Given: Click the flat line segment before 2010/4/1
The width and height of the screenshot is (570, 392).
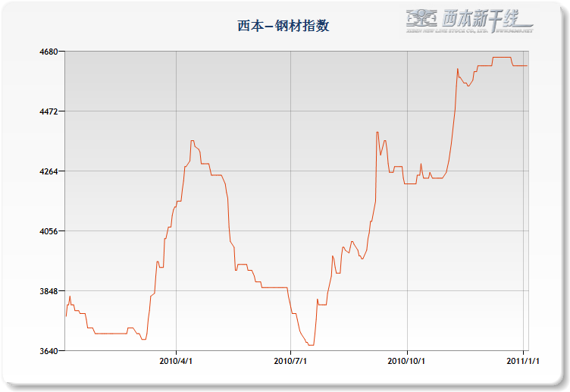Looking at the screenshot, I should (110, 334).
